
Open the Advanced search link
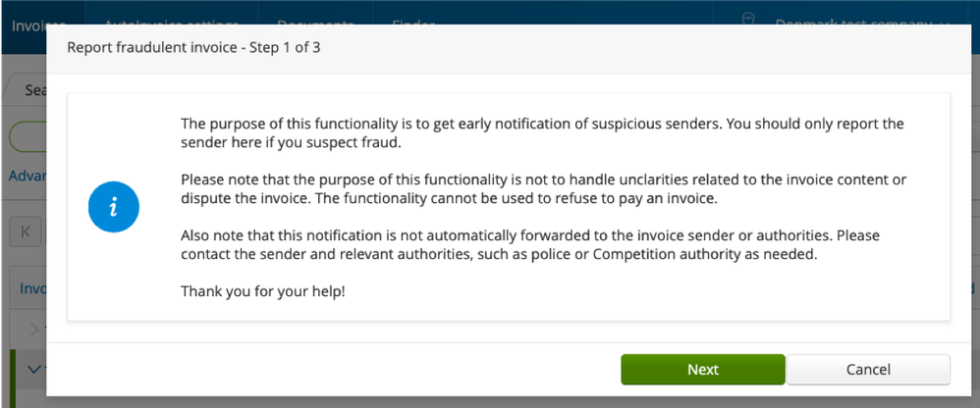point(24,177)
